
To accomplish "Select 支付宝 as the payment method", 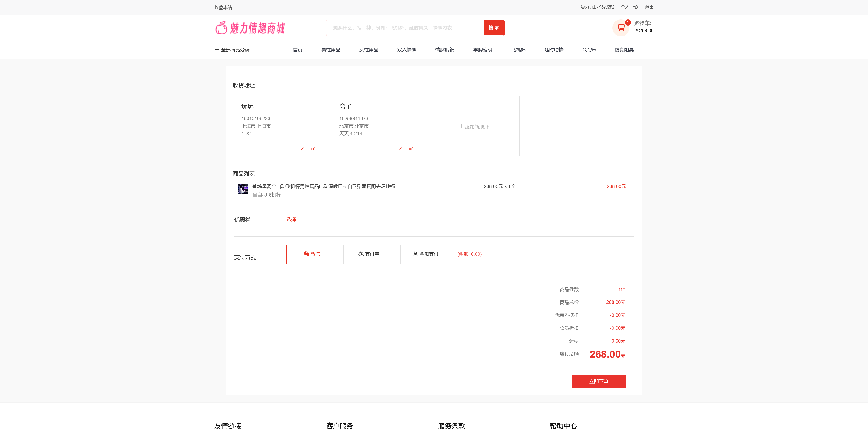I will pos(369,254).
